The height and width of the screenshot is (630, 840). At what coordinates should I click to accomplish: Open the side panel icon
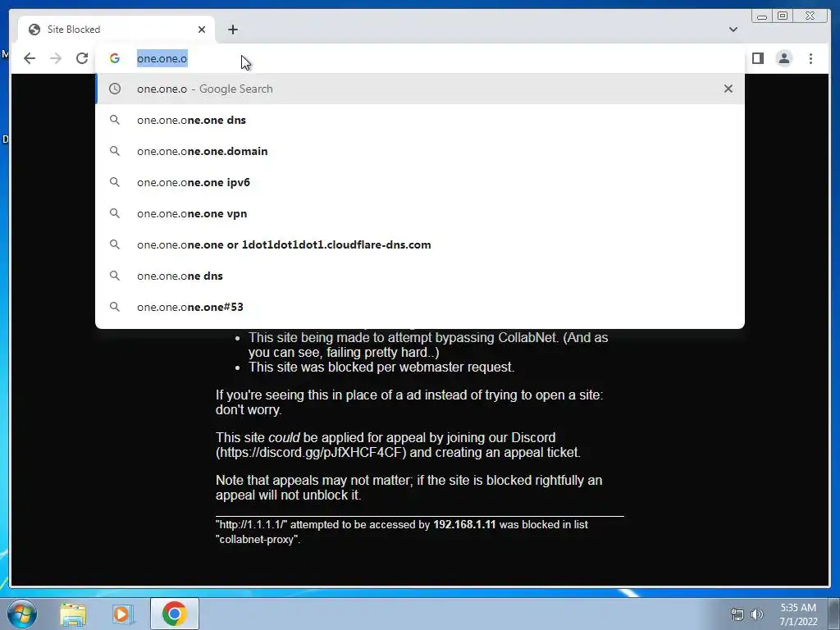757,58
